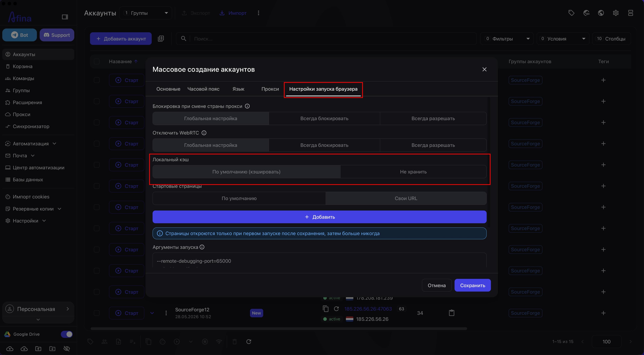The height and width of the screenshot is (355, 644).
Task: Open Синхронизатор in the sidebar
Action: 38,126
